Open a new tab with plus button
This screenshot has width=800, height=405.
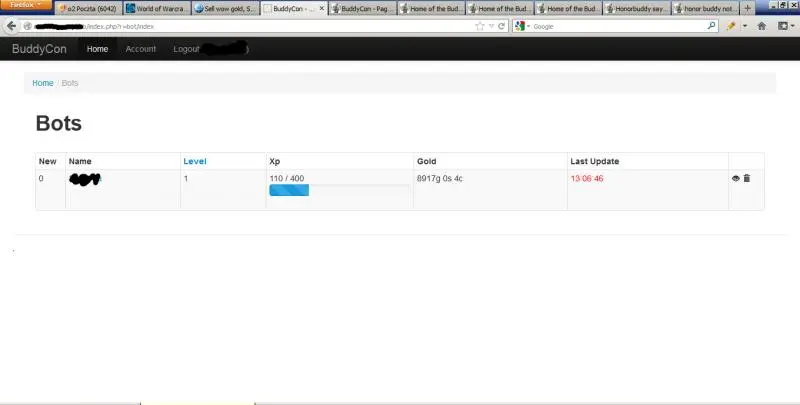point(747,7)
